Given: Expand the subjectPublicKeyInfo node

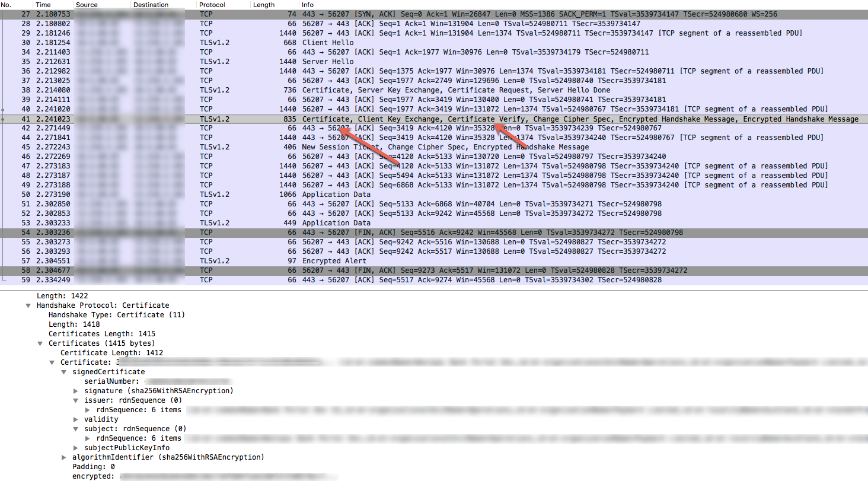Looking at the screenshot, I should [76, 448].
